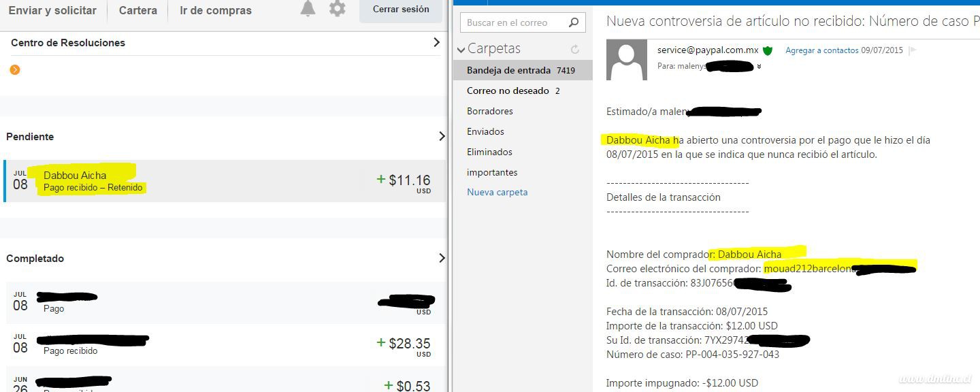Click the email date 09/07/2015
This screenshot has height=392, width=980.
882,50
